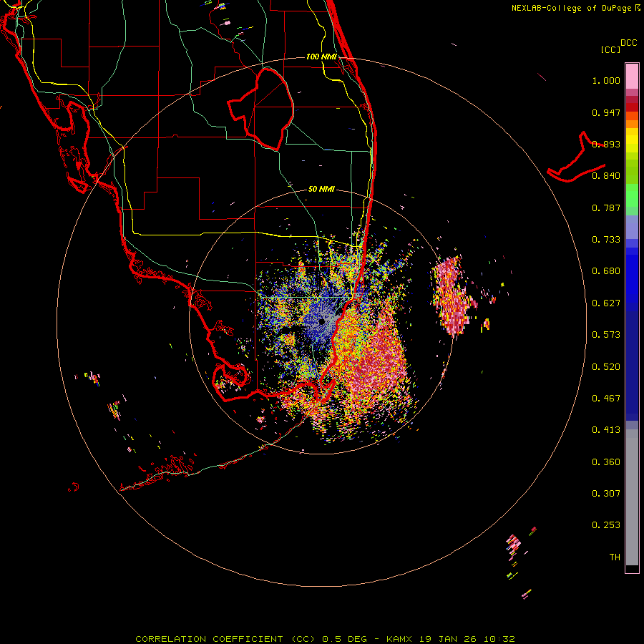Click the 50 NMI range ring label

[321, 189]
